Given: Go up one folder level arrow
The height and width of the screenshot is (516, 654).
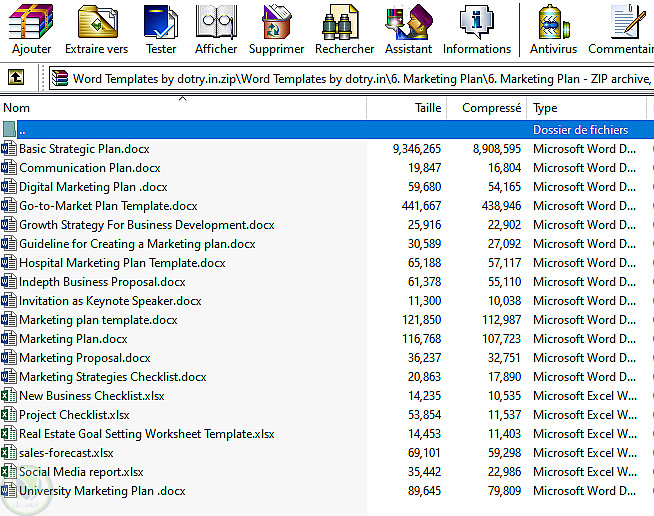Looking at the screenshot, I should pos(16,77).
